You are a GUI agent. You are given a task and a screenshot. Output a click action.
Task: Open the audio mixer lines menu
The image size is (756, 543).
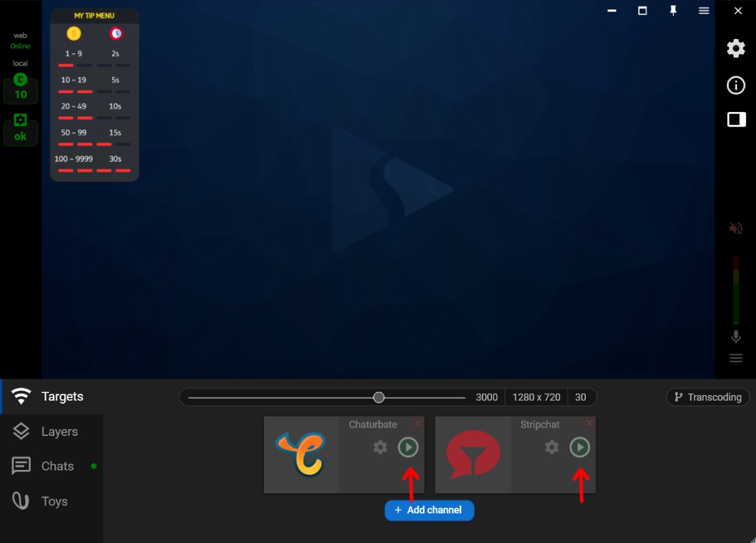[x=736, y=358]
